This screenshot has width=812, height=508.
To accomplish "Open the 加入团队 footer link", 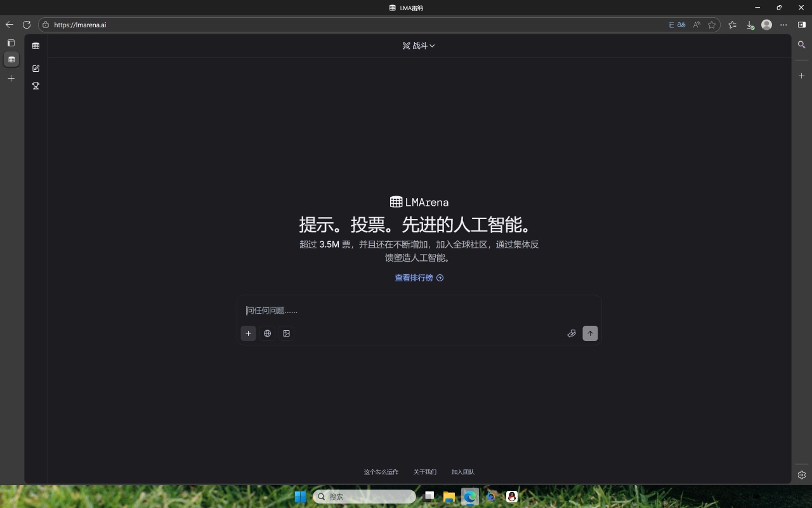I will pos(463,472).
